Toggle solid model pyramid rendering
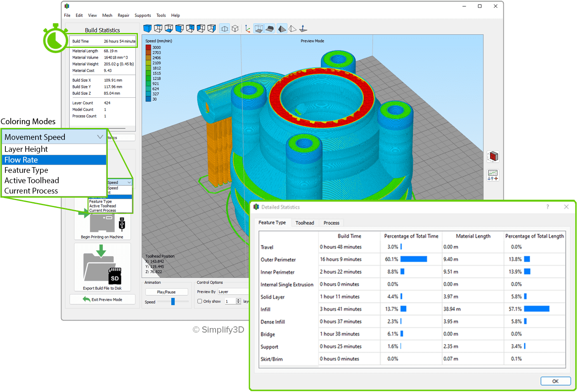 click(282, 28)
